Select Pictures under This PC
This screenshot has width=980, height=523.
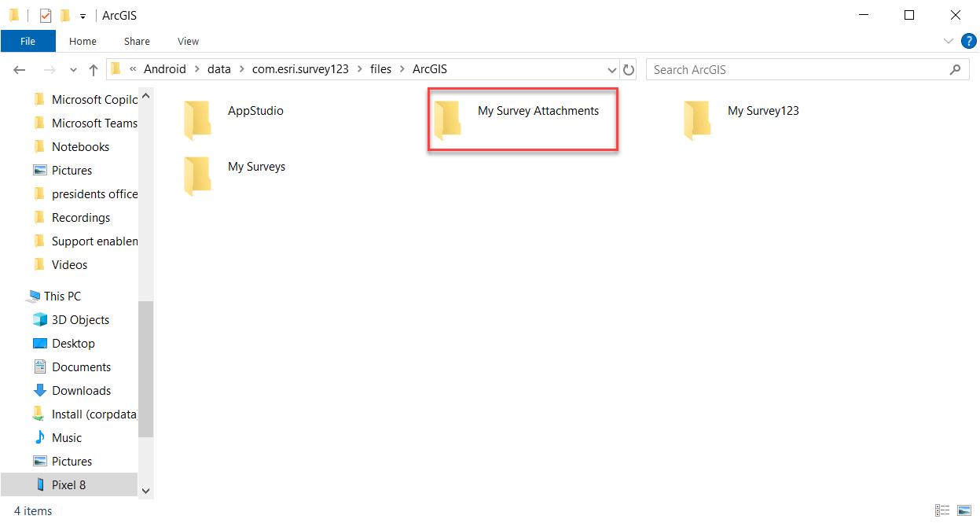click(x=63, y=462)
